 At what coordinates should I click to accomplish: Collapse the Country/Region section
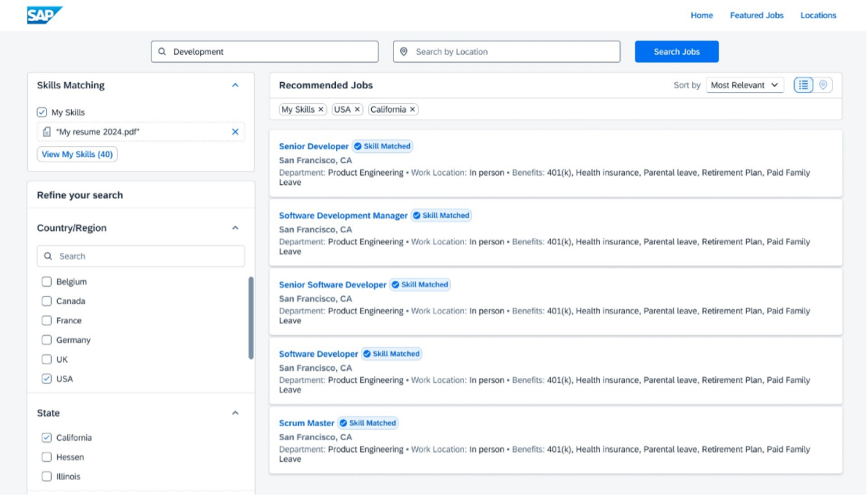[x=236, y=228]
